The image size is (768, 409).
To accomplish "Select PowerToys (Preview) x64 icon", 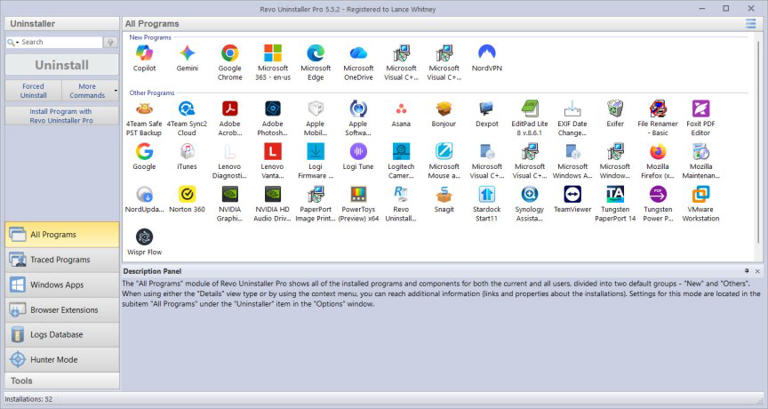I will click(359, 194).
